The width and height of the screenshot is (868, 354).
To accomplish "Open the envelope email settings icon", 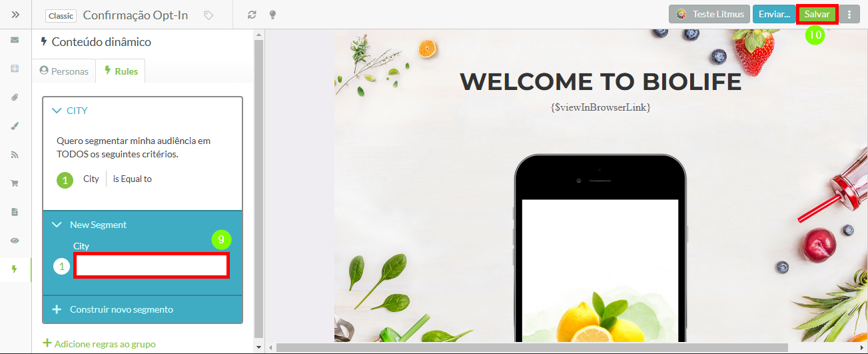I will tap(15, 40).
